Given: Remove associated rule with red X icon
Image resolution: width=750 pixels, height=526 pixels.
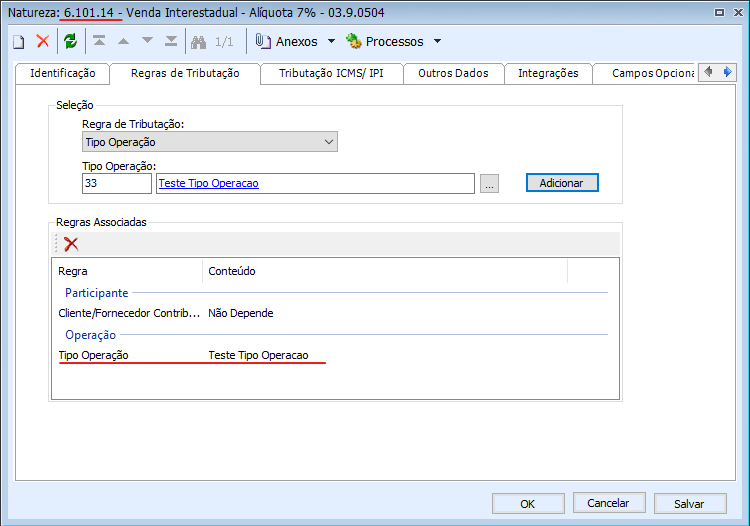Looking at the screenshot, I should [71, 244].
